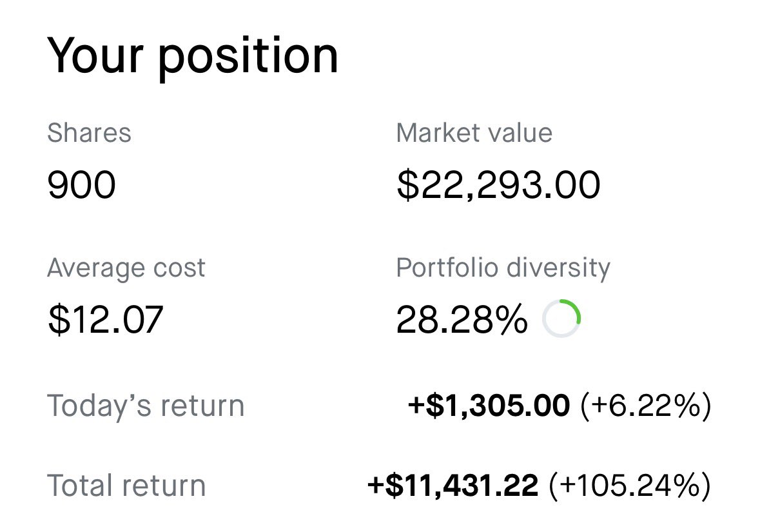The width and height of the screenshot is (760, 532).
Task: Select the Total return label
Action: click(126, 486)
